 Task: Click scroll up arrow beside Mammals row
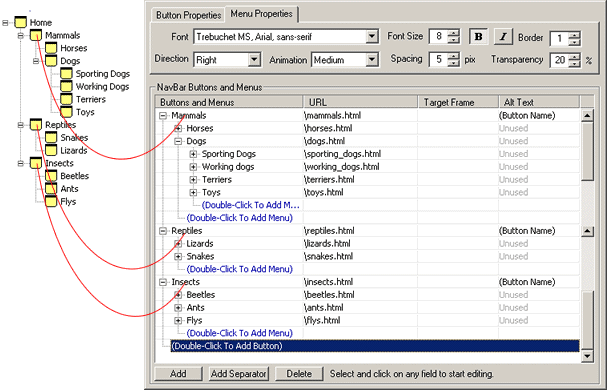[587, 115]
